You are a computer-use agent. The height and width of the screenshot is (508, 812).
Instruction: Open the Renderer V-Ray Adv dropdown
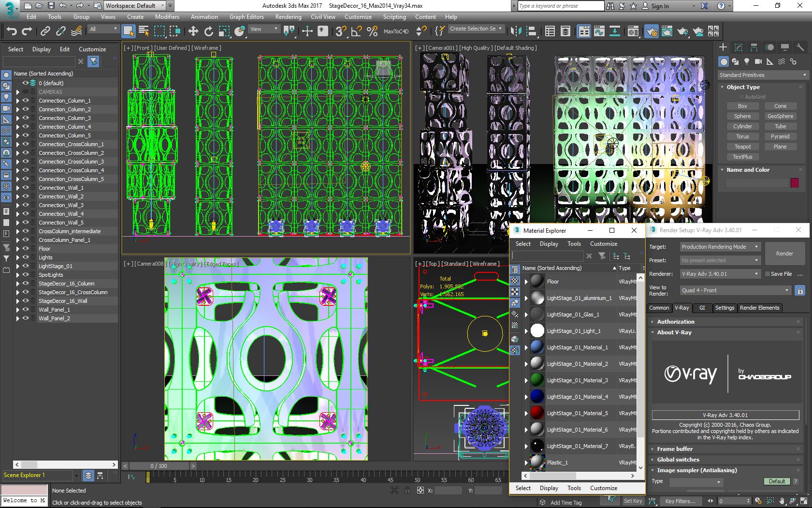720,274
